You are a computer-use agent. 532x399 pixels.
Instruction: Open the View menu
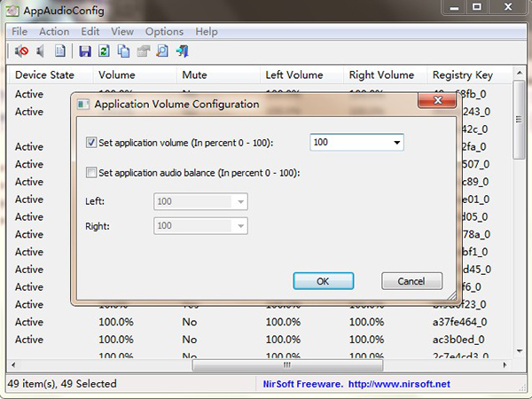122,32
